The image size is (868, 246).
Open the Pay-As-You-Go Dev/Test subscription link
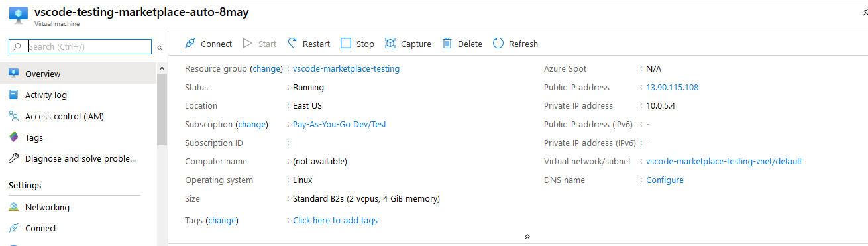(339, 124)
